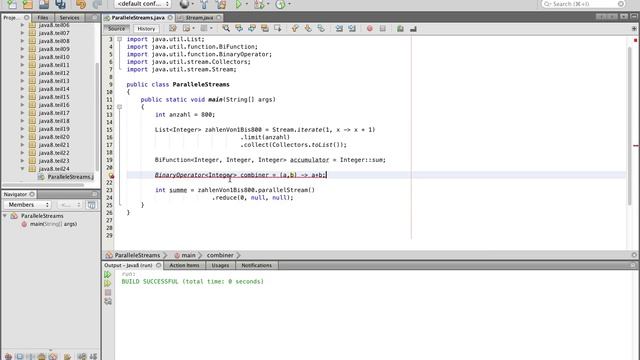Switch to the Files tab
Image resolution: width=640 pixels, height=360 pixels.
point(42,18)
